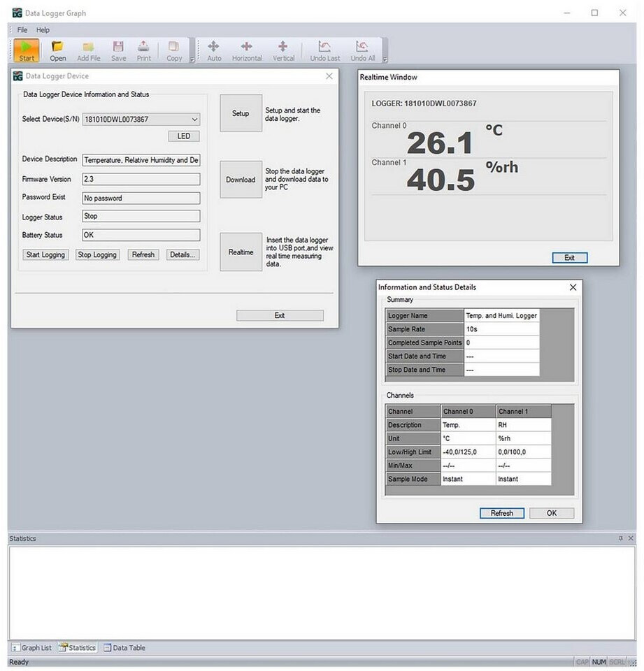
Task: Click the Sample Rate value 10s
Action: coord(501,329)
